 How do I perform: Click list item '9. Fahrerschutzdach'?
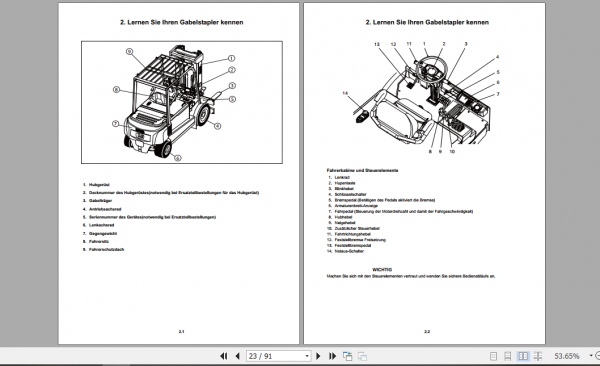[x=104, y=250]
